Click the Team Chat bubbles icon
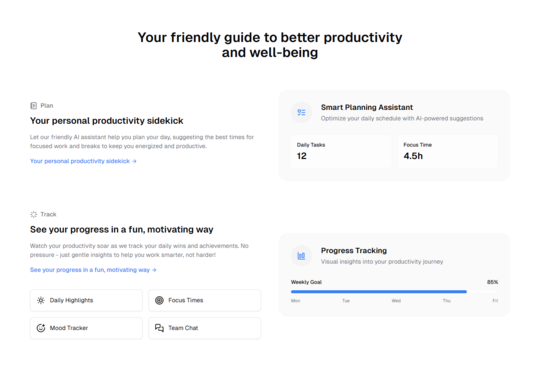The image size is (540, 369). pyautogui.click(x=159, y=328)
